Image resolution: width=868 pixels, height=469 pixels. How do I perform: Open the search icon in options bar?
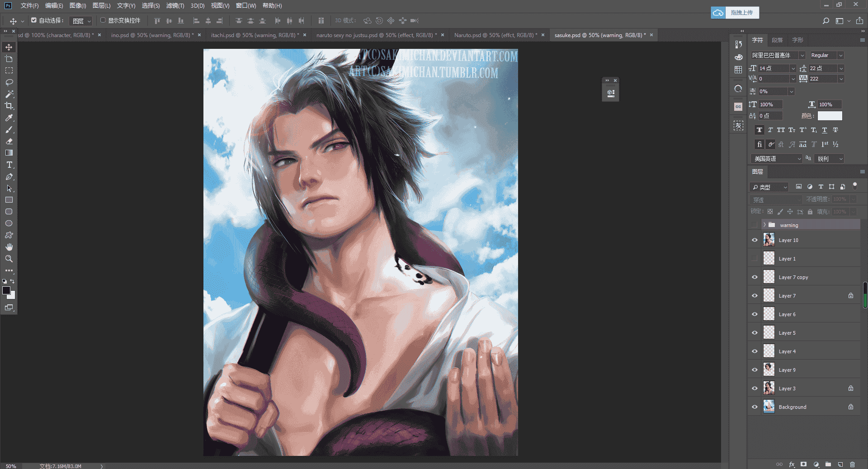pyautogui.click(x=826, y=21)
